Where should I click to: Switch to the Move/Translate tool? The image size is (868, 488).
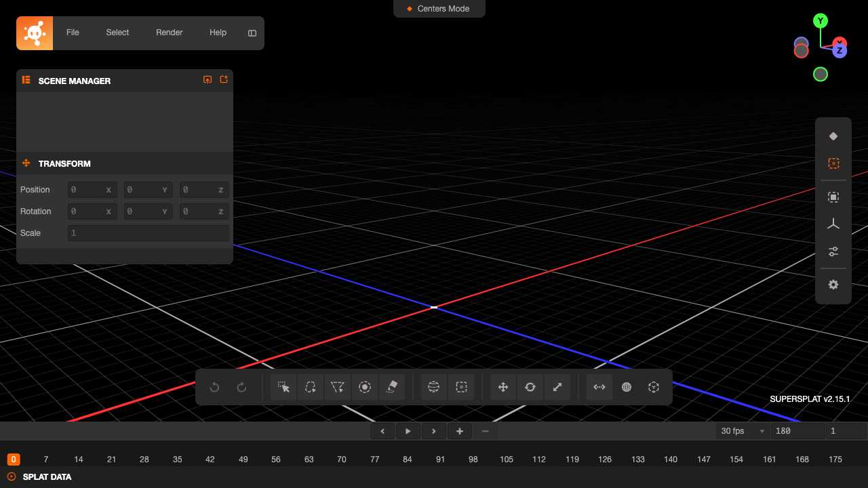click(503, 386)
